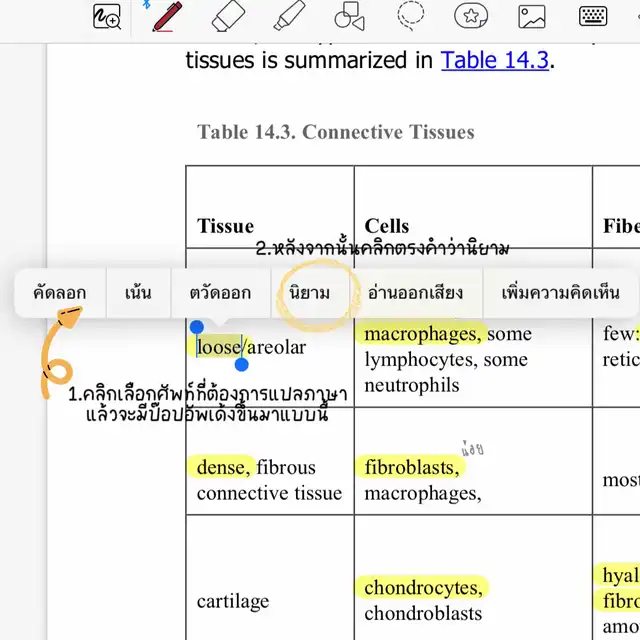This screenshot has width=640, height=640.
Task: Click the highlighted word chondrocytes
Action: click(x=422, y=587)
